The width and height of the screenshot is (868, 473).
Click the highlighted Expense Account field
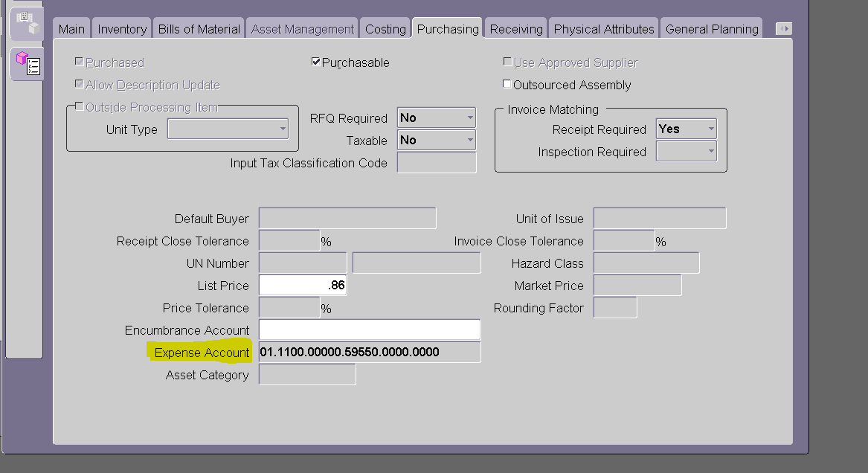pyautogui.click(x=369, y=352)
